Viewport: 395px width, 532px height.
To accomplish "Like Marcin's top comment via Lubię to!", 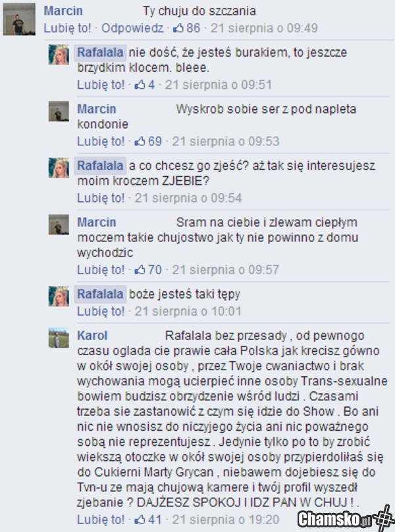I will click(x=67, y=28).
